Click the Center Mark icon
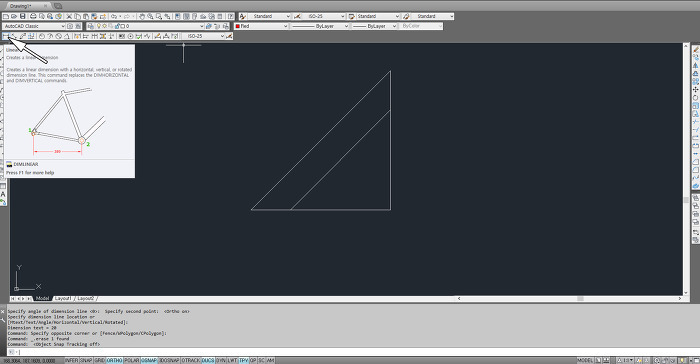The height and width of the screenshot is (364, 700). point(130,36)
